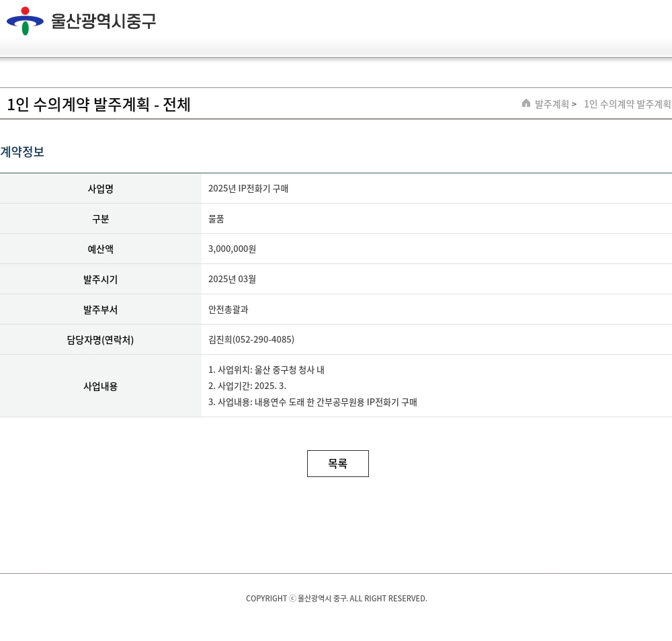Click the 사업명 row header cell
This screenshot has height=641, width=672.
point(101,189)
